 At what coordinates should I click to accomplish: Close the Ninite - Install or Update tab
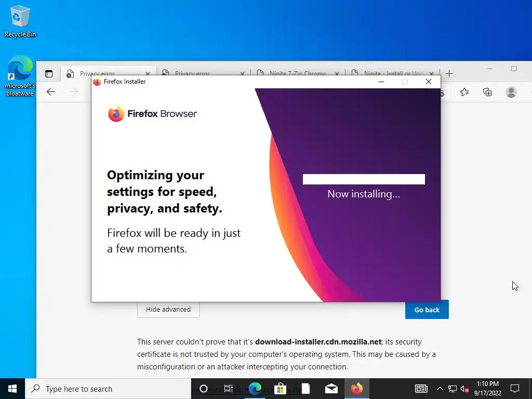pyautogui.click(x=431, y=73)
